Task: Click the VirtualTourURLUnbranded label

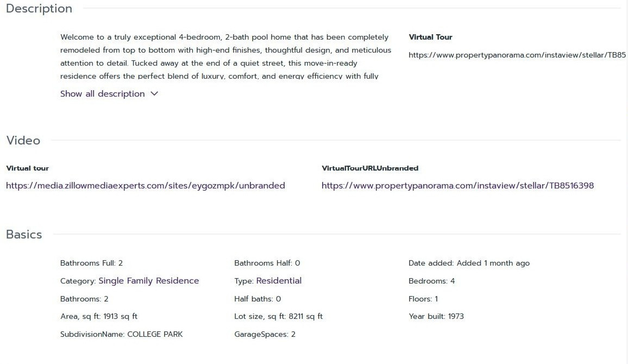Action: [x=370, y=168]
